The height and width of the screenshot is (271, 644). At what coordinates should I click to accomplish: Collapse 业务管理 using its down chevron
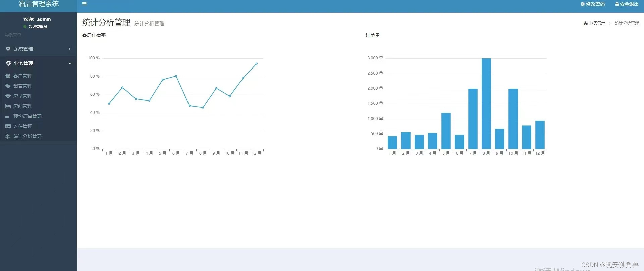point(70,63)
